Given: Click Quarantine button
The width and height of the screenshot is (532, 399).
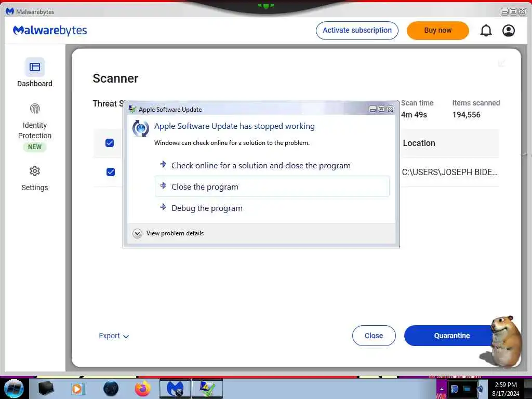Looking at the screenshot, I should click(x=451, y=336).
